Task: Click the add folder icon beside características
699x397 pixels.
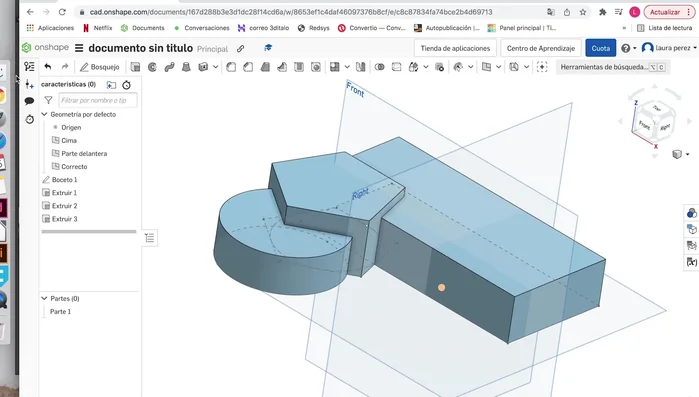Action: point(111,85)
